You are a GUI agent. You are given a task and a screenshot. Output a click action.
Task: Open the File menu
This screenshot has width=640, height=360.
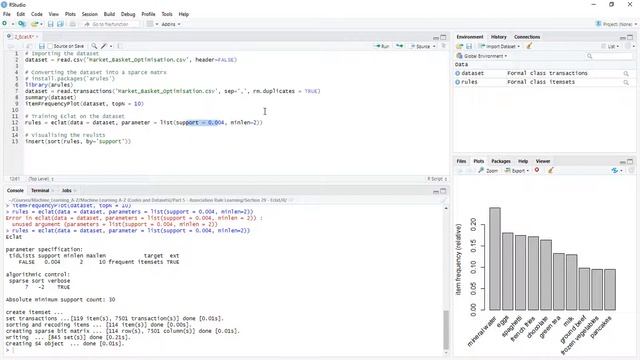coord(7,14)
